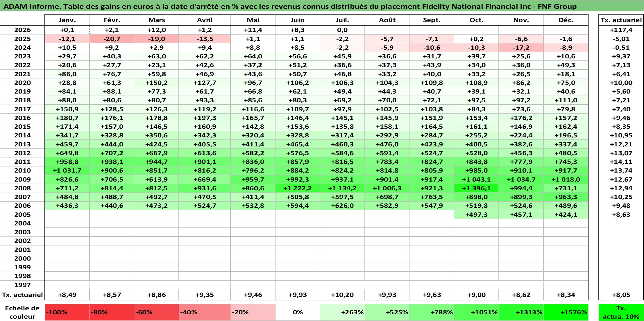Click the value +1 396,1 in October 2008
This screenshot has height=321, width=644.
(x=476, y=188)
